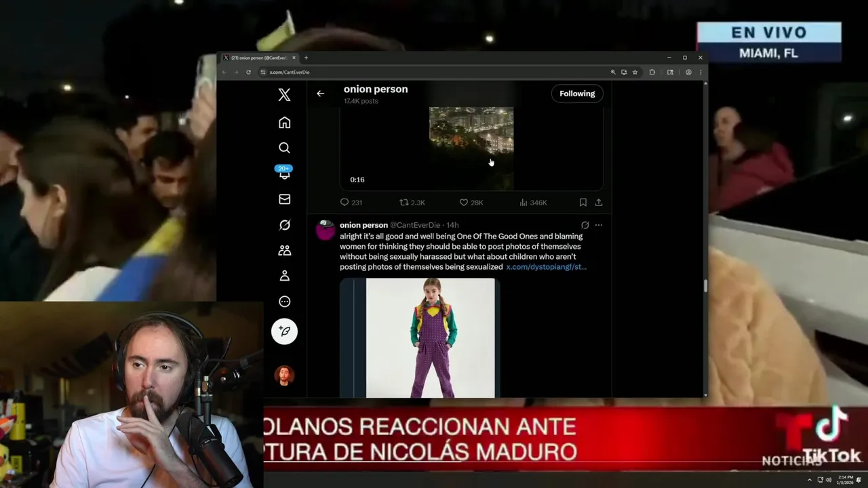The height and width of the screenshot is (488, 868).
Task: Repost the post with 2.3K reposts
Action: 412,202
